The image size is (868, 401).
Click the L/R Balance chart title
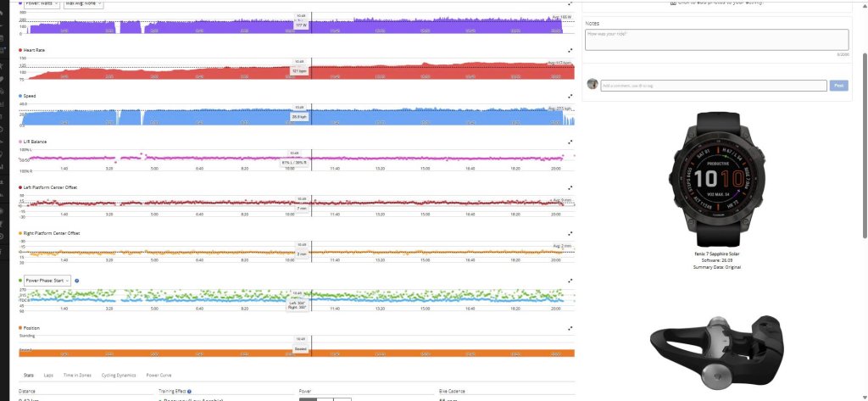tap(35, 142)
